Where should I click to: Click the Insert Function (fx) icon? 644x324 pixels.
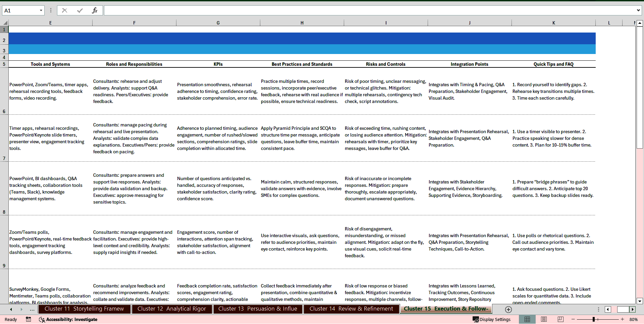[x=95, y=10]
